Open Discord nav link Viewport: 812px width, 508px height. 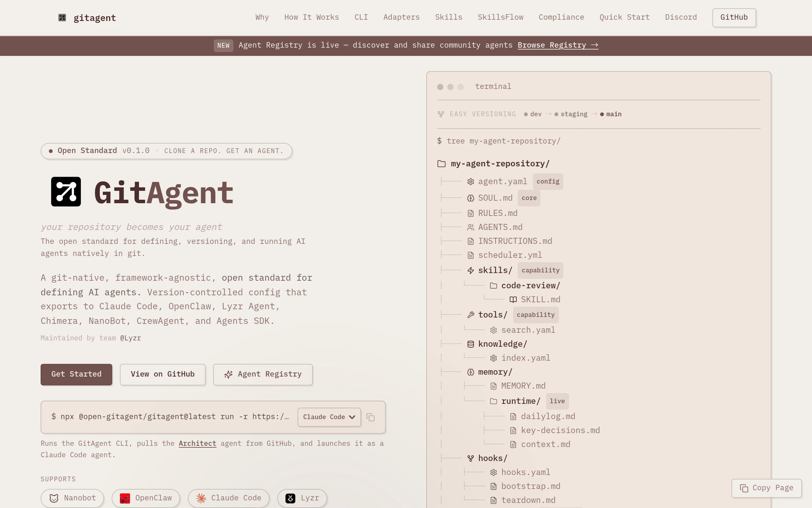click(681, 17)
